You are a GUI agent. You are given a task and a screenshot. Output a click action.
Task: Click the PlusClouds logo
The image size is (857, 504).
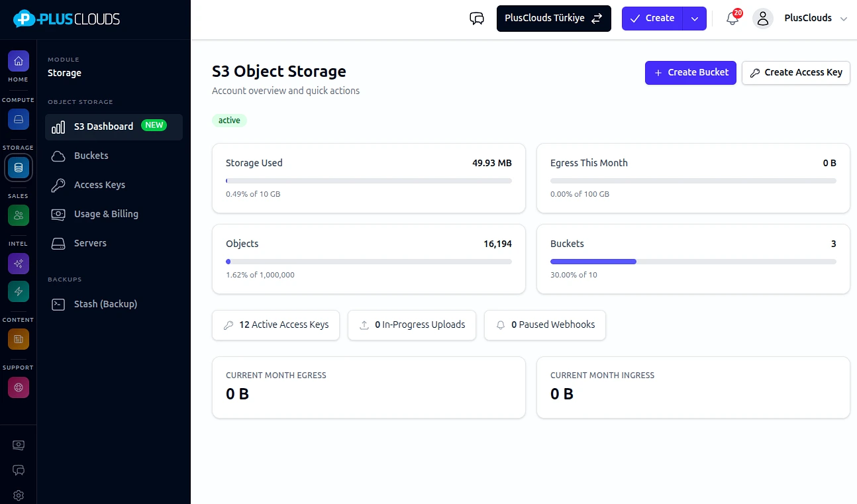(67, 19)
